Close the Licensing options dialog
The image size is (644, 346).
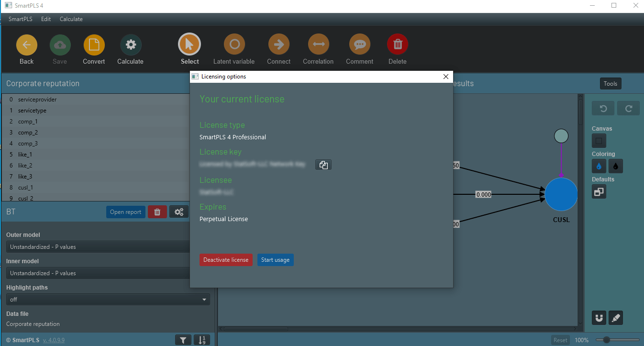446,77
